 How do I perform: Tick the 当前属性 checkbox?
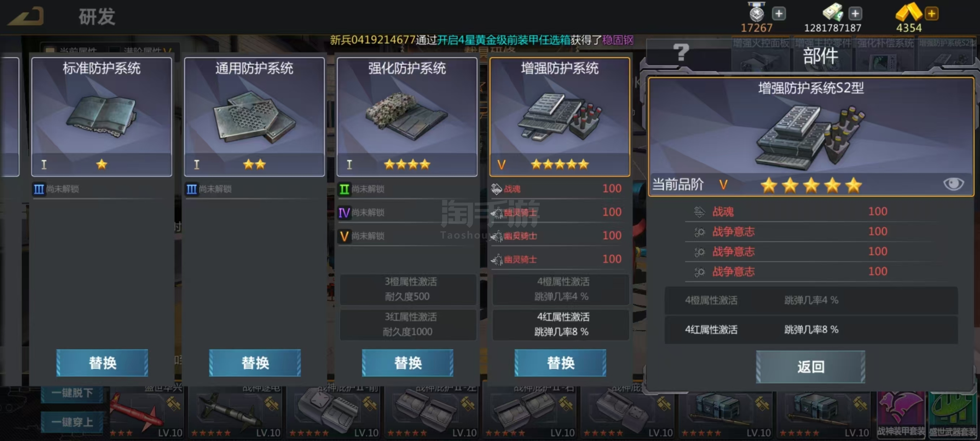pyautogui.click(x=50, y=51)
